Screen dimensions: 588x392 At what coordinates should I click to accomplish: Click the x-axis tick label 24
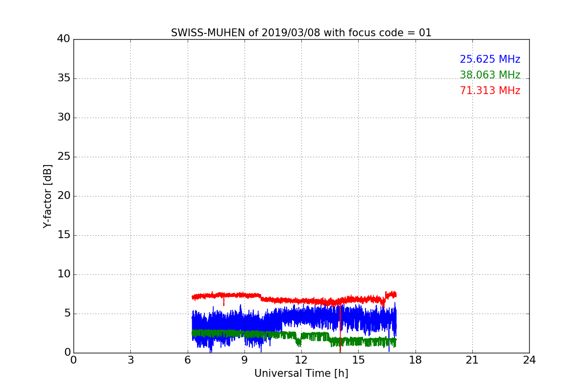point(529,360)
